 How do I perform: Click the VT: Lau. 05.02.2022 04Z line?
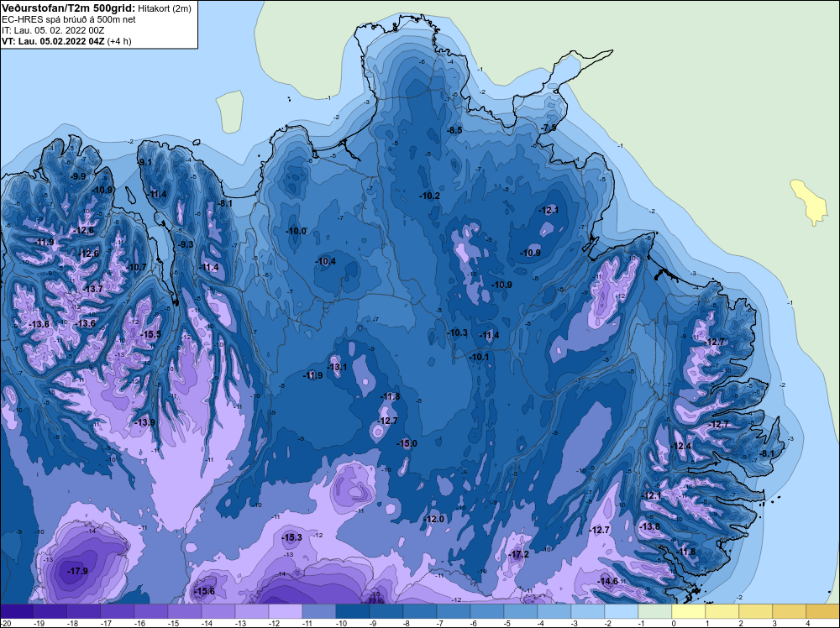pos(66,40)
